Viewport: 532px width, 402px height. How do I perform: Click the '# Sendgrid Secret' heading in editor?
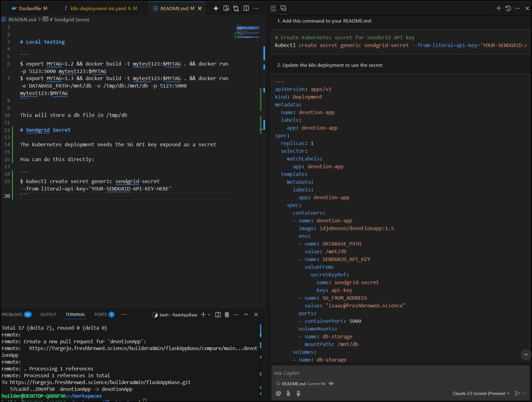pos(45,130)
